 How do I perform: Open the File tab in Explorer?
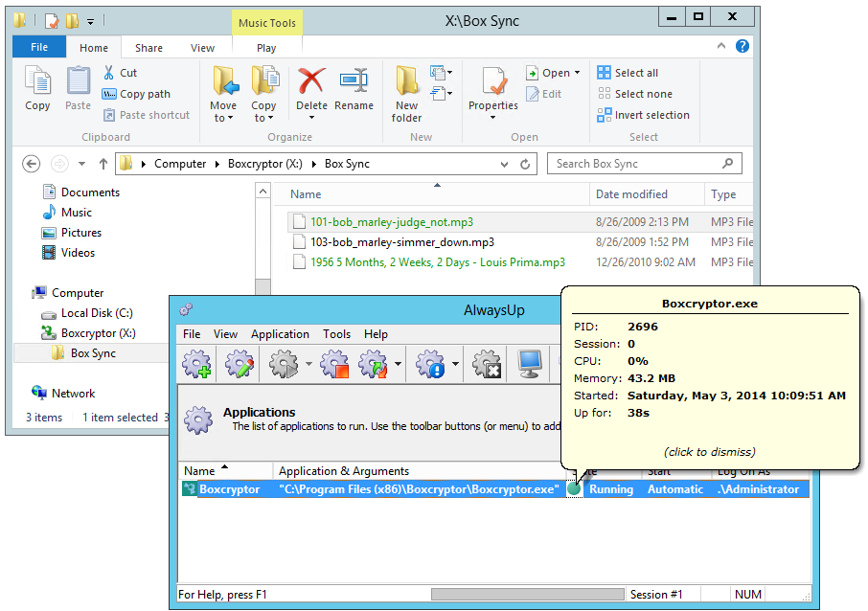[x=39, y=47]
